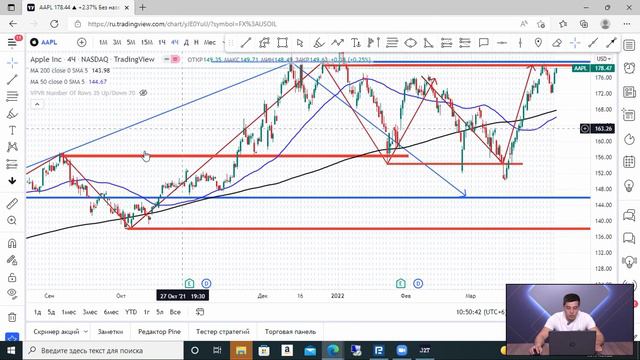This screenshot has width=640, height=360.
Task: Open the Fibonacci tools group in left sidebar
Action: (12, 96)
